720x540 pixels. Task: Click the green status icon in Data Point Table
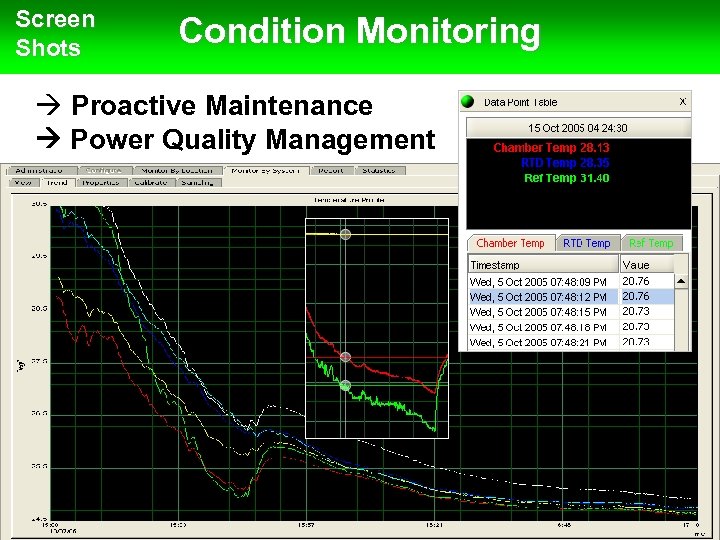coord(468,101)
